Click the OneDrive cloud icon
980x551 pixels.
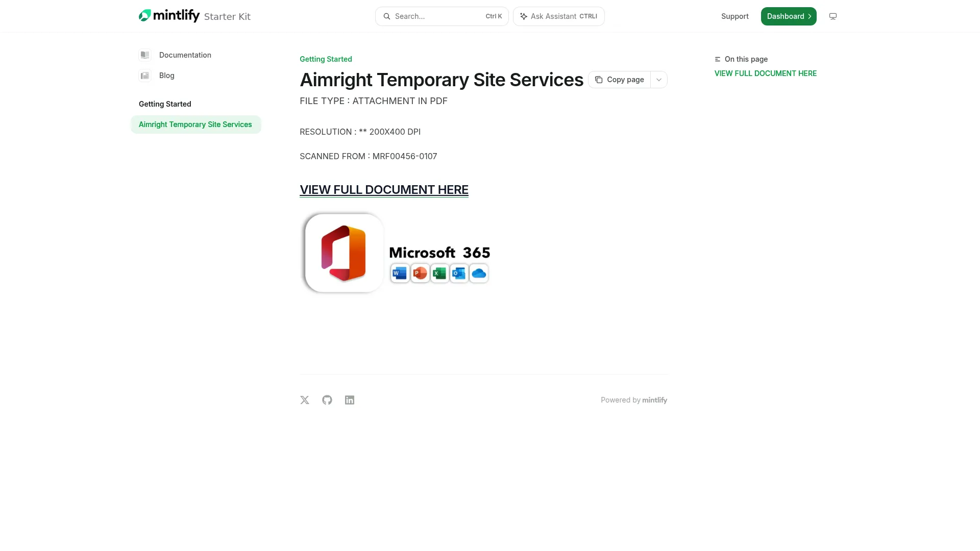pos(479,273)
